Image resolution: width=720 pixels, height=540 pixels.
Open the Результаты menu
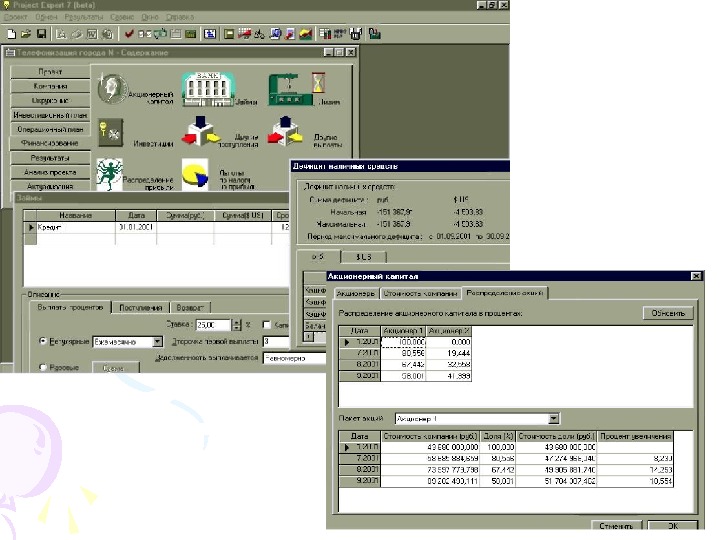(84, 17)
